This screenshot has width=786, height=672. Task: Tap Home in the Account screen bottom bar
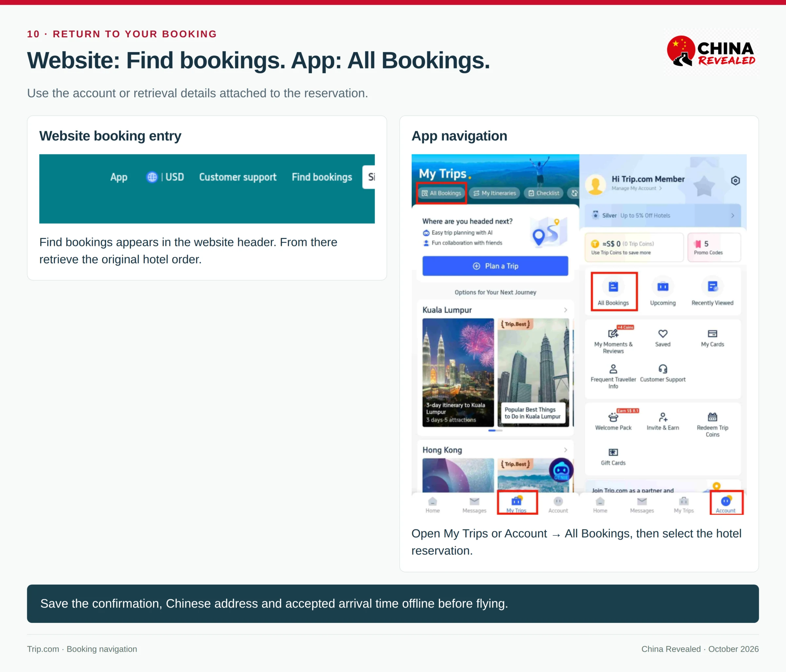point(600,505)
